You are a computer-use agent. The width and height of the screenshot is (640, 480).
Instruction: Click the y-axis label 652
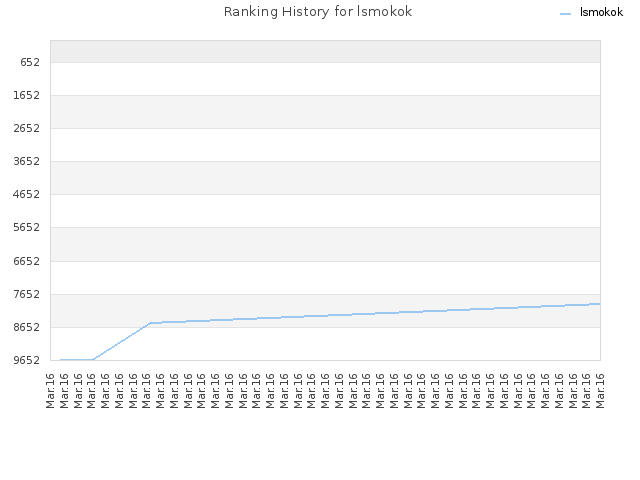click(x=30, y=62)
